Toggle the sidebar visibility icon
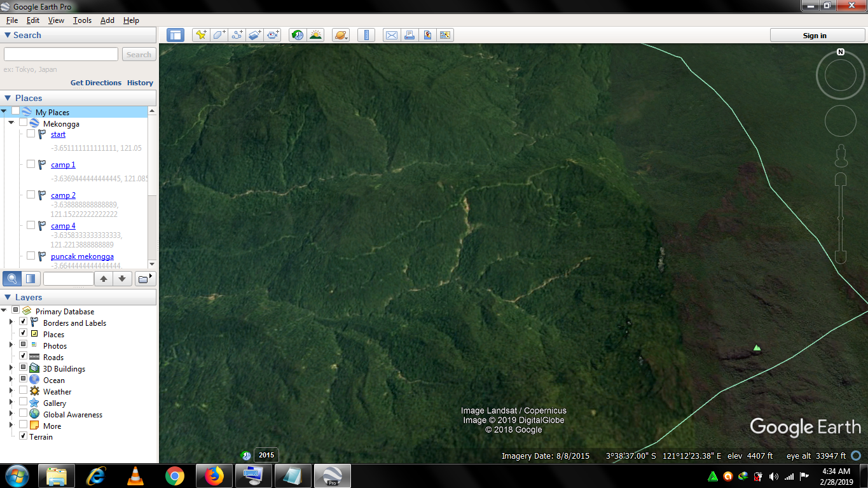Image resolution: width=868 pixels, height=488 pixels. [176, 35]
